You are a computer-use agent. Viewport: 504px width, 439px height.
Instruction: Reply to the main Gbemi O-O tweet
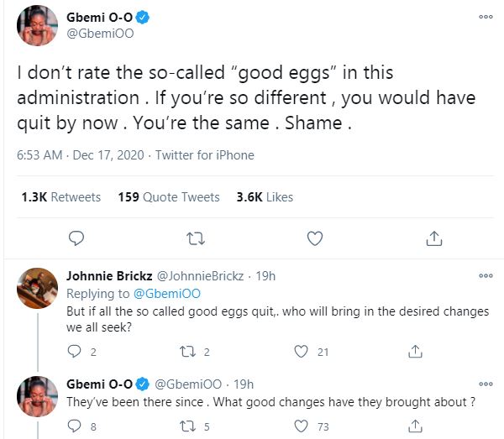pyautogui.click(x=76, y=238)
